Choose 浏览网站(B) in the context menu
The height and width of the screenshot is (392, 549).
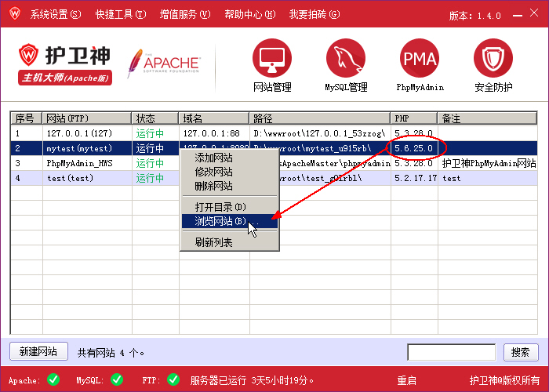(x=230, y=221)
